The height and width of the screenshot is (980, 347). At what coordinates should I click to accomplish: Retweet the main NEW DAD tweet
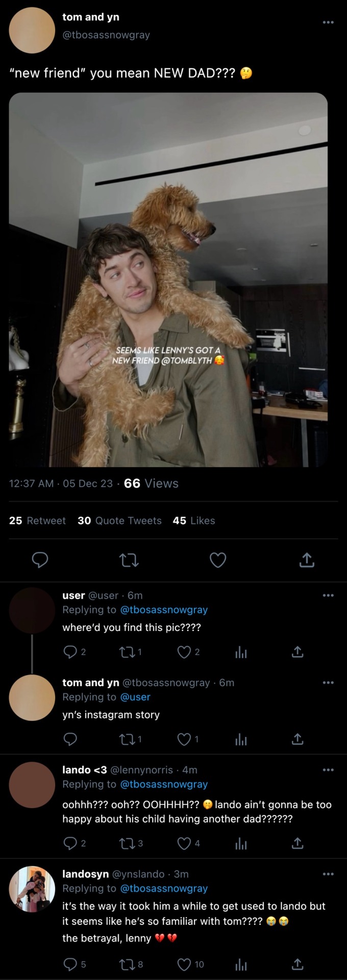pos(129,560)
